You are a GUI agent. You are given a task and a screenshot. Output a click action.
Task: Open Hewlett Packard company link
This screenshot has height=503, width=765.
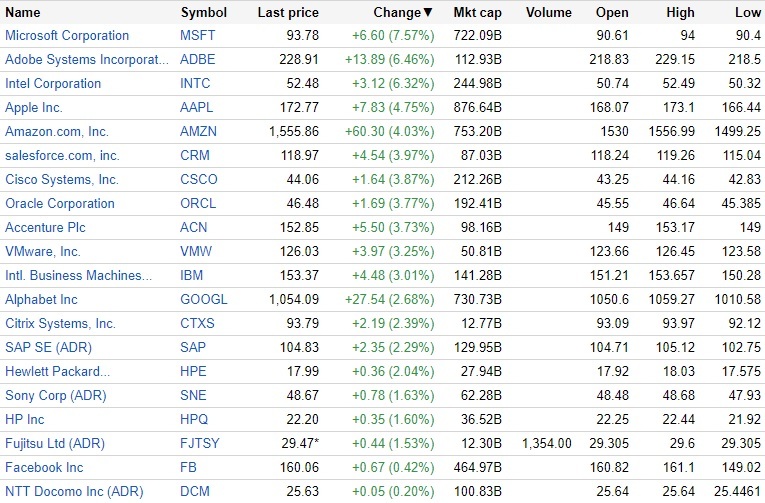58,372
